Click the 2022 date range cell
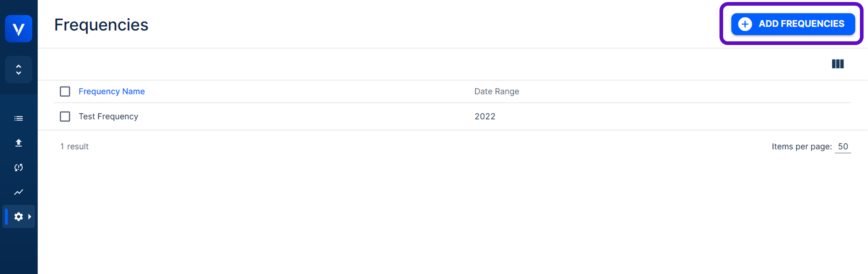868x274 pixels. pos(485,117)
